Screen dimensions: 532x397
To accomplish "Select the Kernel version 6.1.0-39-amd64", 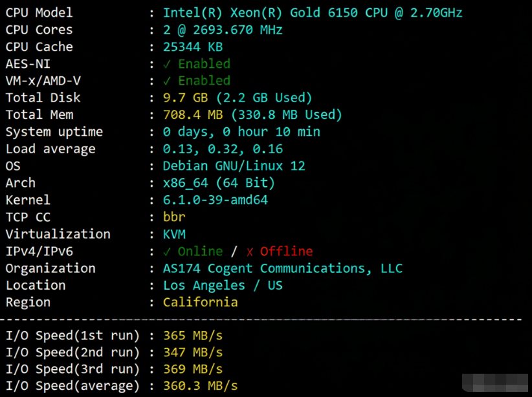I will (216, 200).
